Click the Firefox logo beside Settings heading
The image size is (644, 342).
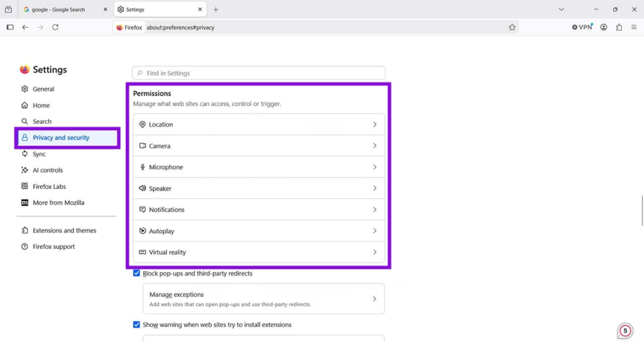pyautogui.click(x=25, y=69)
